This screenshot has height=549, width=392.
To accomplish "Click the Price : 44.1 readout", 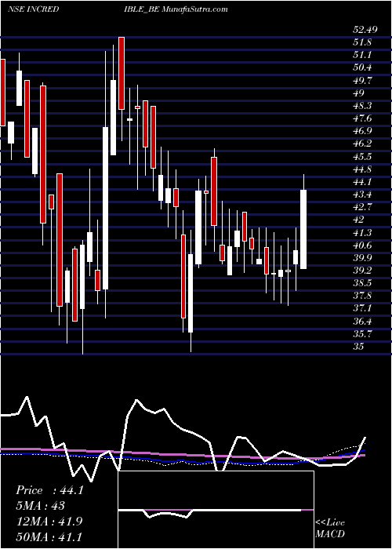I will pos(49,490).
